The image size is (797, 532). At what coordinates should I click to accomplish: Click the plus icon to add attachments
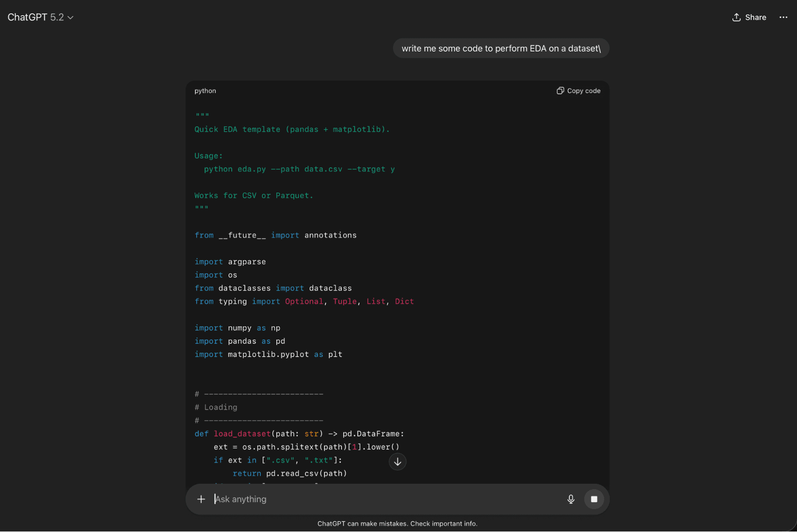point(201,499)
